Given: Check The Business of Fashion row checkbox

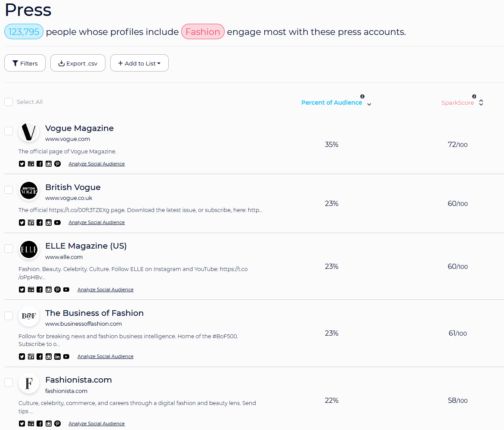Looking at the screenshot, I should pos(9,316).
